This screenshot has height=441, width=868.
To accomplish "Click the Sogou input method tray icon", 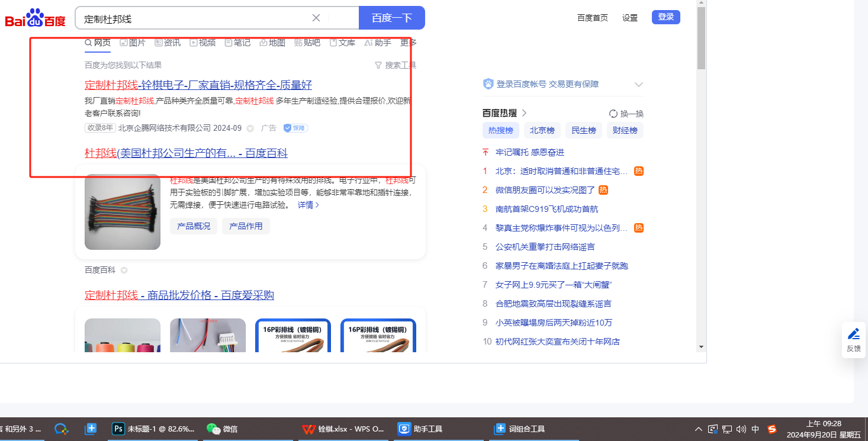I will click(x=772, y=429).
